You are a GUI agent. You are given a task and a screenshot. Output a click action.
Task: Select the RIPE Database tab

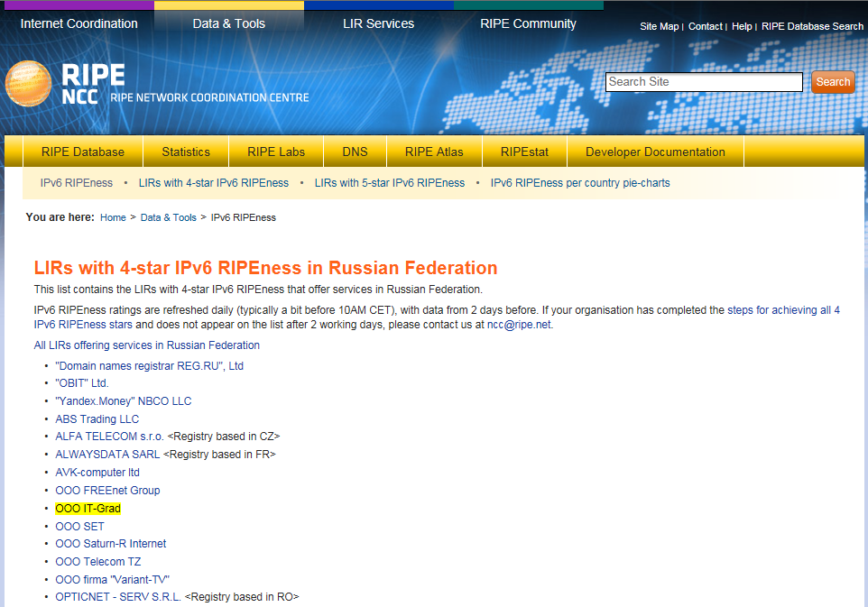click(83, 152)
